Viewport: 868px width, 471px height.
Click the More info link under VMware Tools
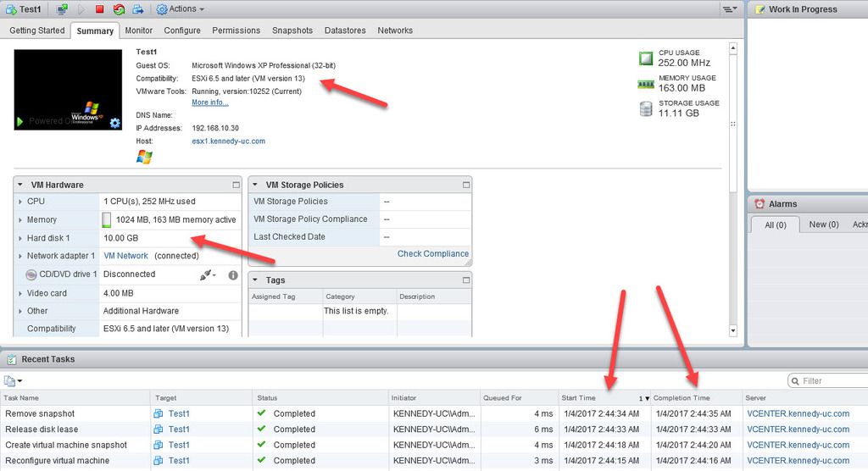tap(210, 103)
